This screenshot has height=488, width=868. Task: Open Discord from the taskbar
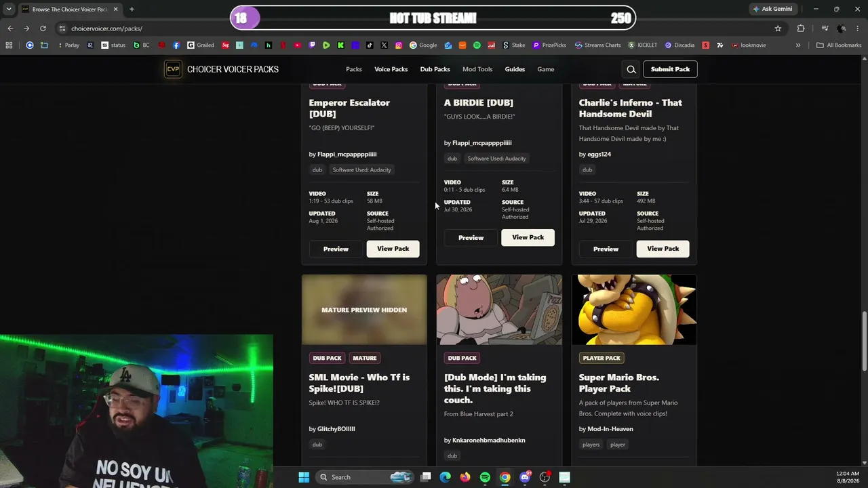tap(525, 477)
